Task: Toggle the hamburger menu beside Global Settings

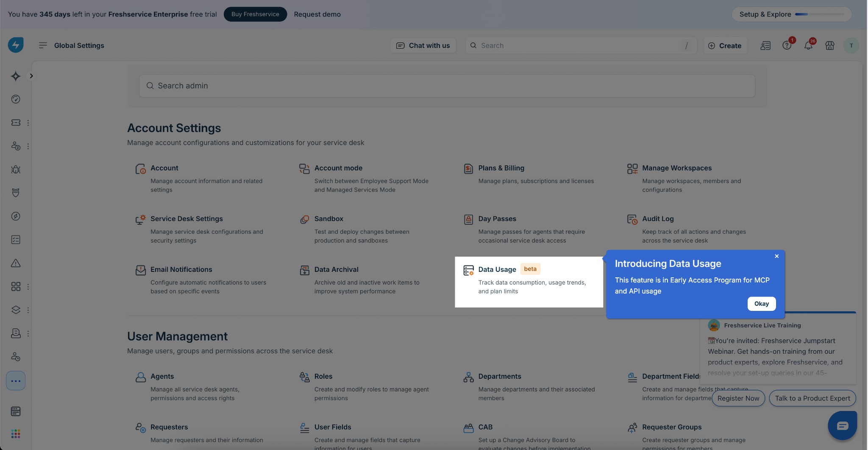Action: (43, 45)
